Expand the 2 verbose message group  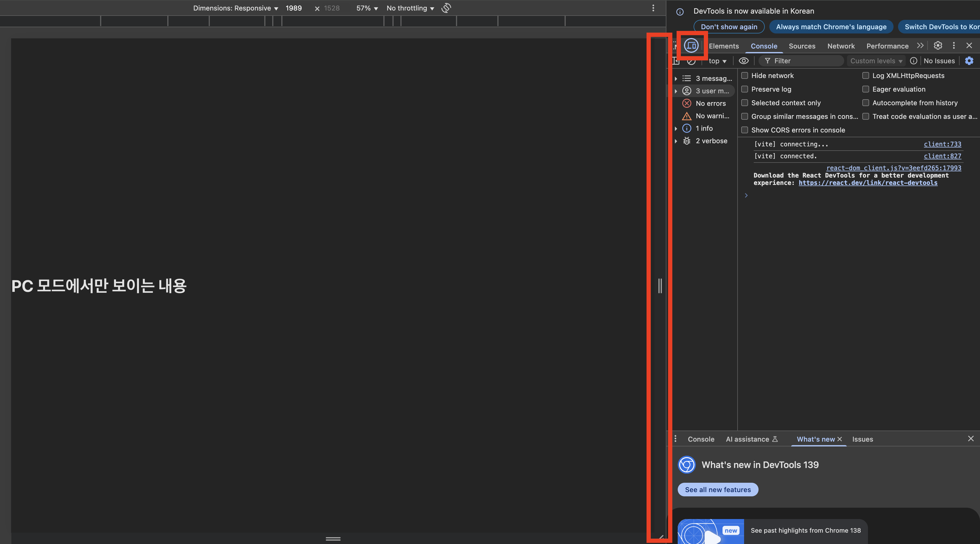[x=676, y=141]
